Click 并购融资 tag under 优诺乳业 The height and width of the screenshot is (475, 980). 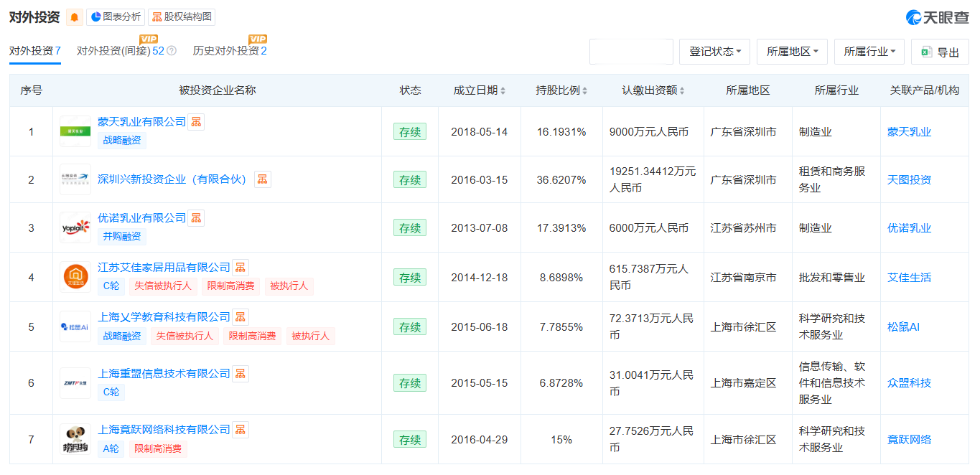click(122, 236)
